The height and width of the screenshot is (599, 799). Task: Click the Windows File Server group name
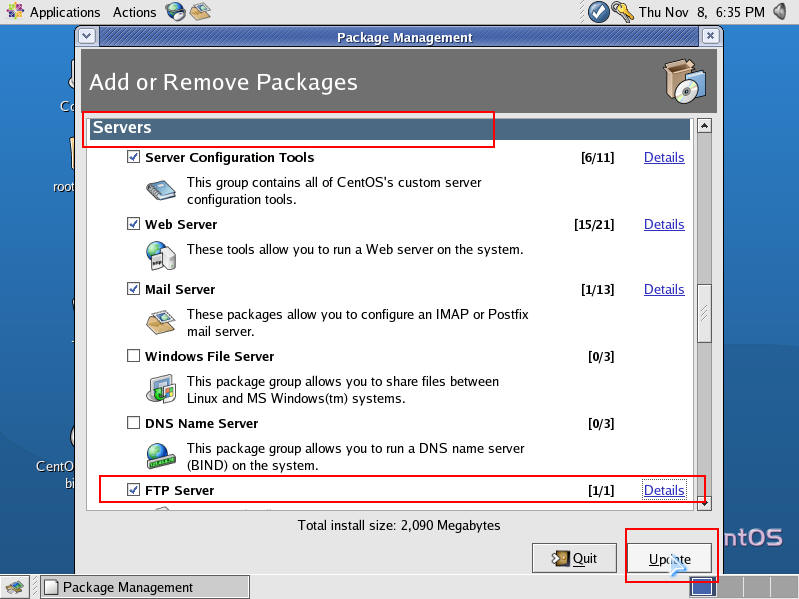(209, 356)
